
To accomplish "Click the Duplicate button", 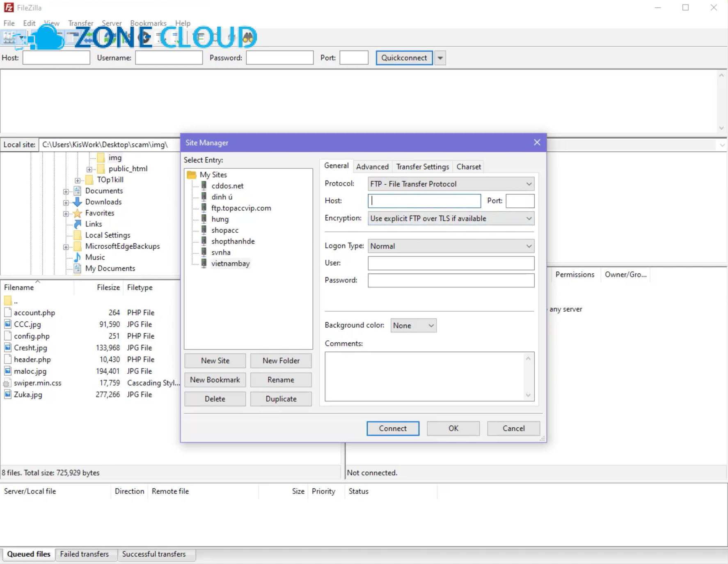I will 281,399.
